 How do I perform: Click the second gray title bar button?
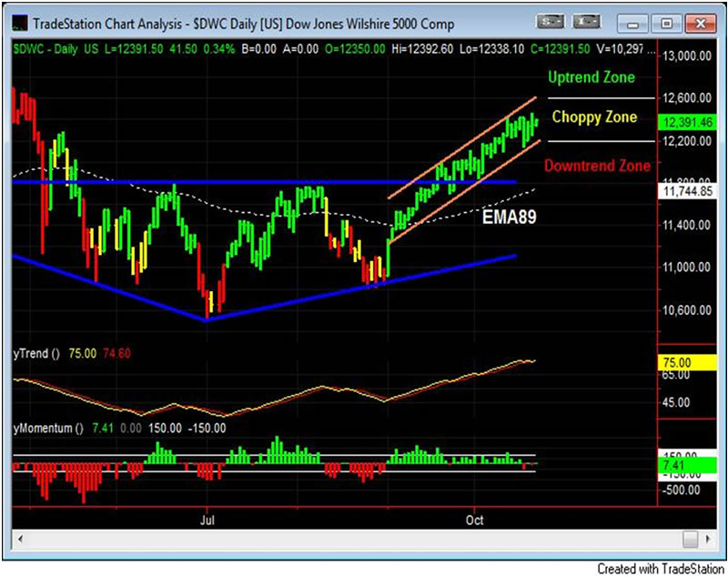[x=586, y=22]
